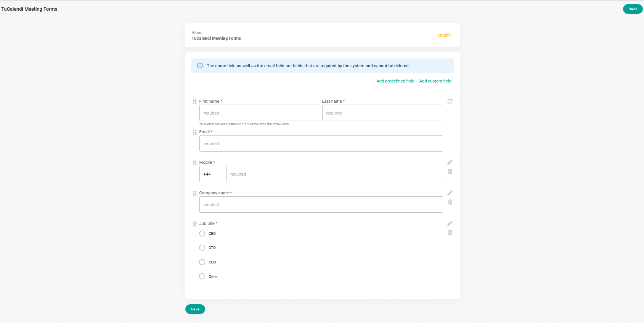Select the CTO radio option

[202, 247]
